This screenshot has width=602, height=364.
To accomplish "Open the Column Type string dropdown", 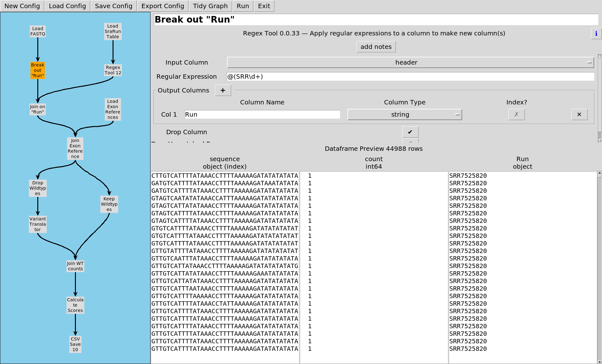I will [404, 115].
